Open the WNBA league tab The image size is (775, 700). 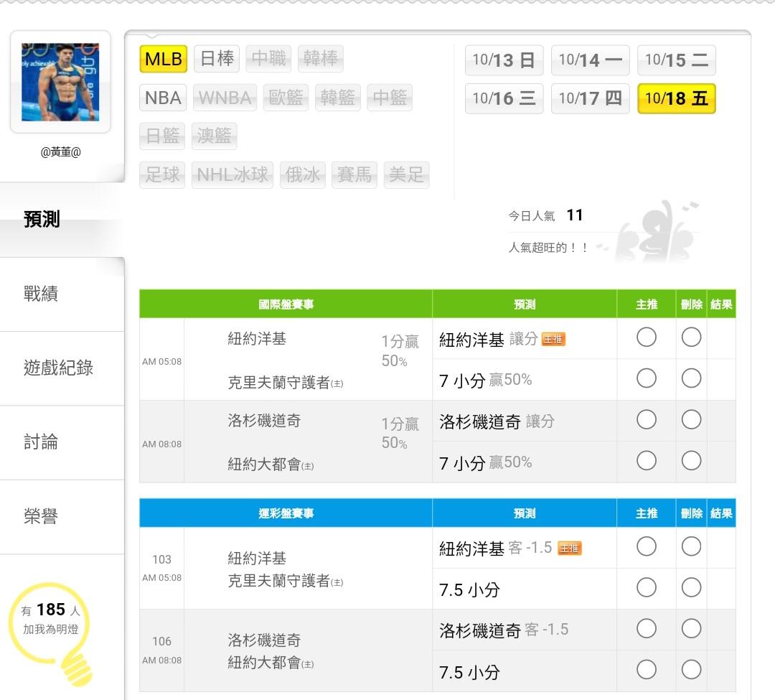225,98
